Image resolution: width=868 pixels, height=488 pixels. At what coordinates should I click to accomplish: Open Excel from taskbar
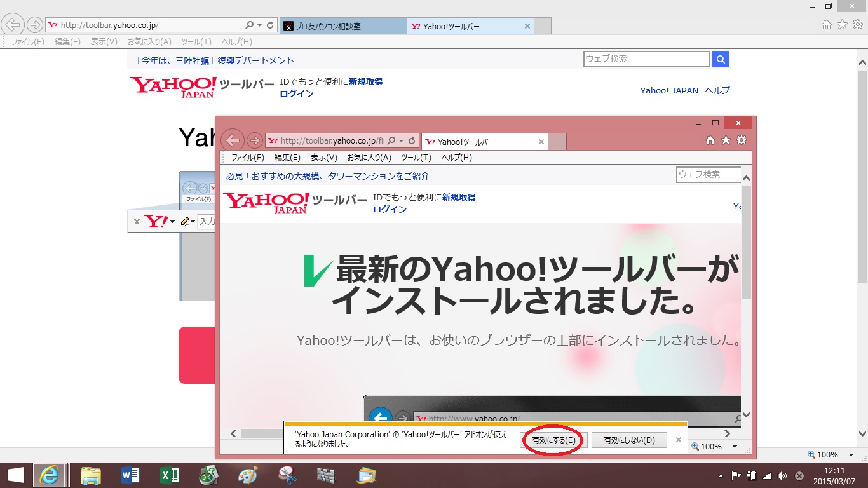[169, 475]
